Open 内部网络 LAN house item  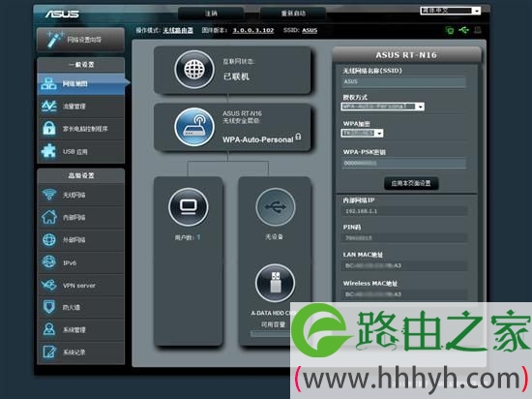pos(80,217)
